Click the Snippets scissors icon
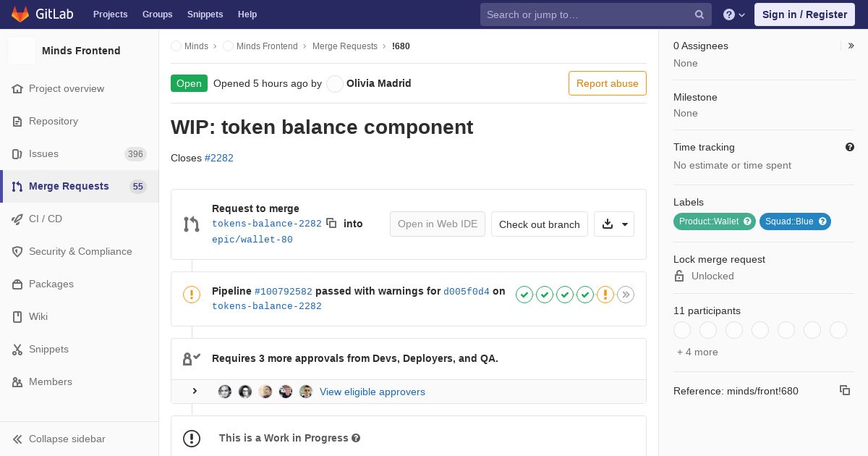The height and width of the screenshot is (456, 868). (17, 349)
